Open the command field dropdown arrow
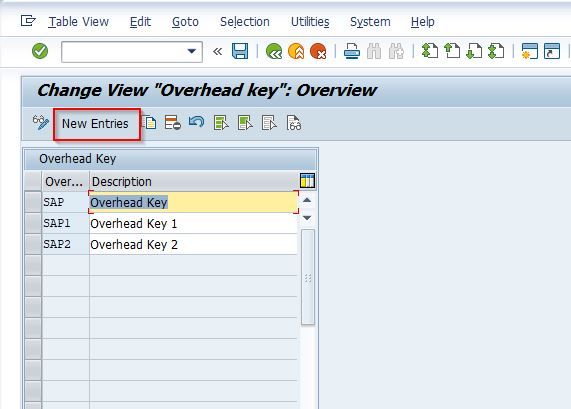Viewport: 571px width, 409px height. (x=192, y=51)
